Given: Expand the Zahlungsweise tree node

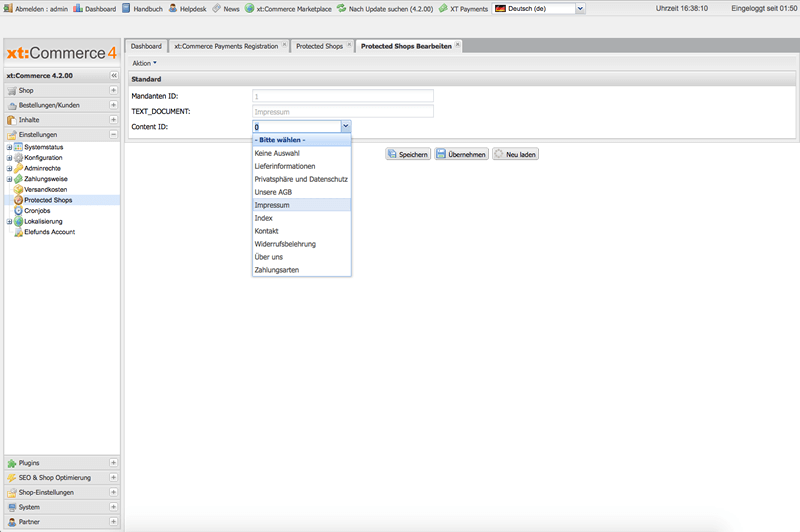Looking at the screenshot, I should coord(9,179).
